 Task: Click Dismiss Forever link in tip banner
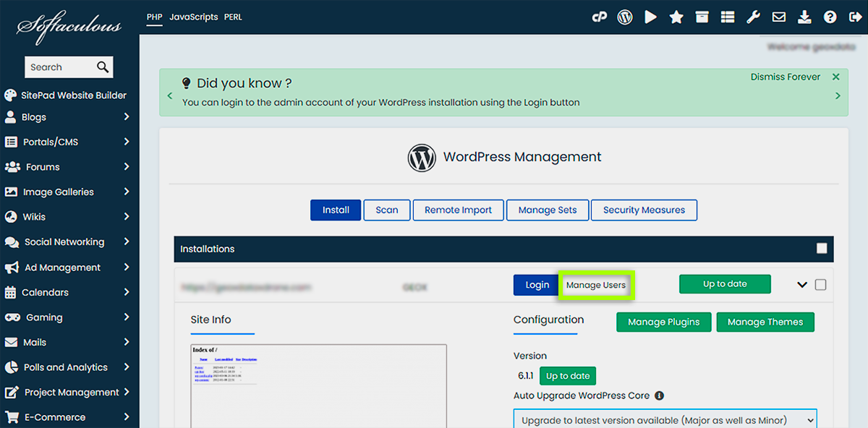coord(785,77)
